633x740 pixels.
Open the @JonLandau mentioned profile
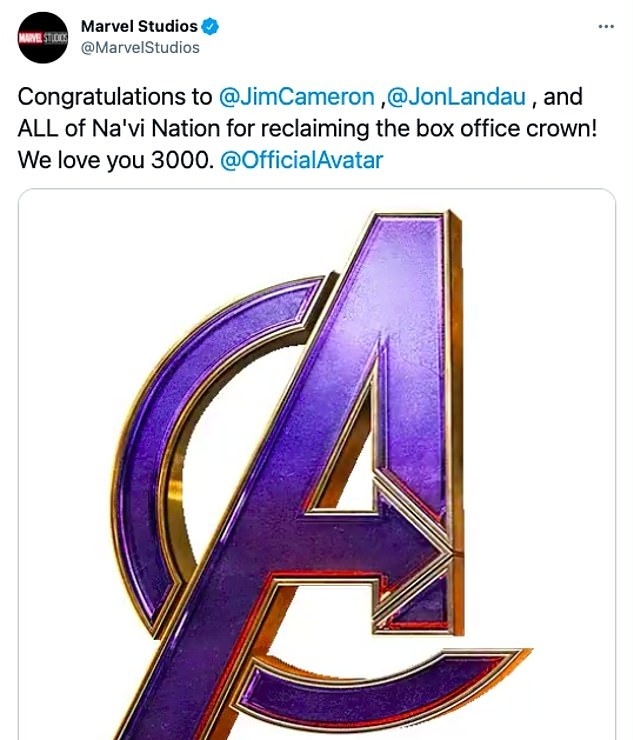[x=456, y=97]
